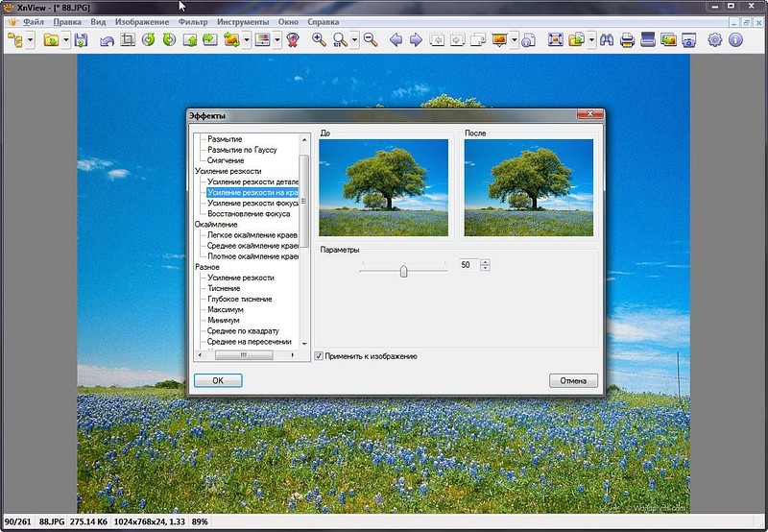Open Settings via the gear icon
Image resolution: width=768 pixels, height=532 pixels.
[715, 40]
